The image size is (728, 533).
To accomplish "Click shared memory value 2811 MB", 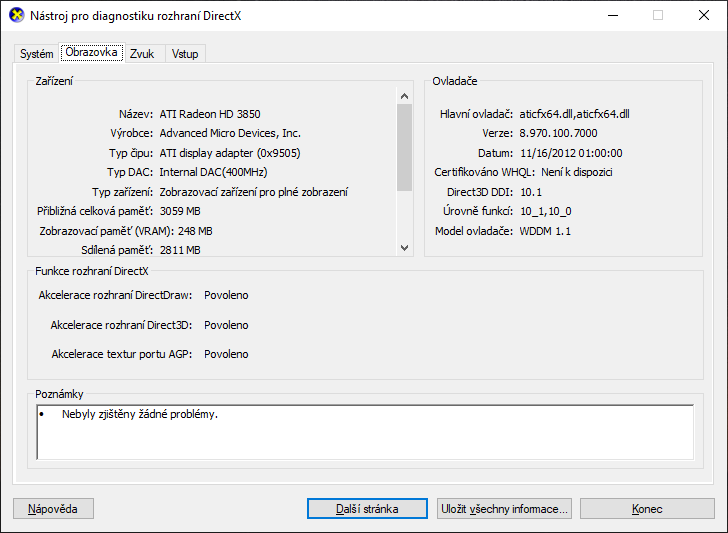I will tap(180, 250).
